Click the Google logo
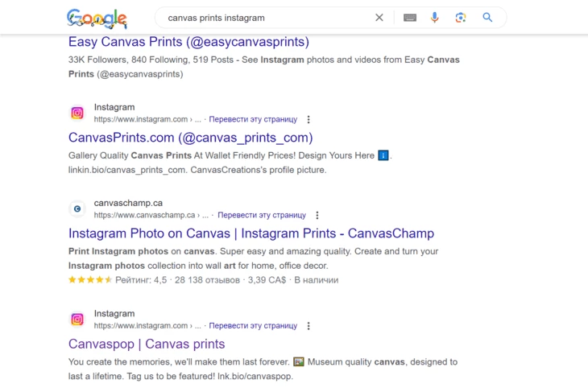Viewport: 588px width, 388px height. click(x=97, y=19)
